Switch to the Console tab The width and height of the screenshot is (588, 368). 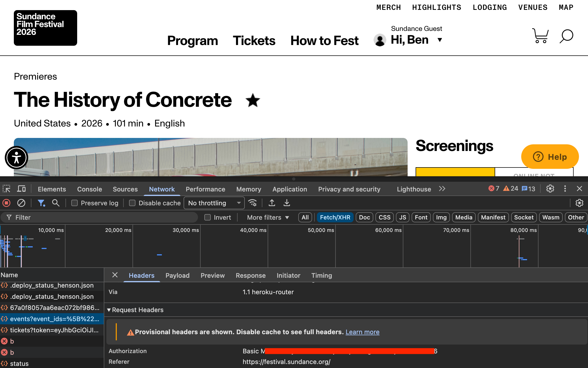(x=90, y=189)
